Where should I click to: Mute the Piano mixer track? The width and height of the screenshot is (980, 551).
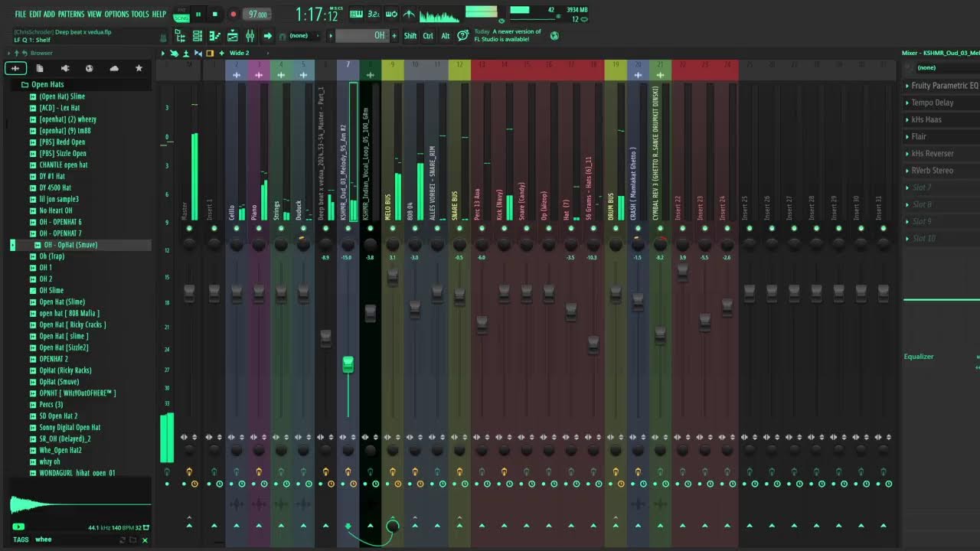259,228
